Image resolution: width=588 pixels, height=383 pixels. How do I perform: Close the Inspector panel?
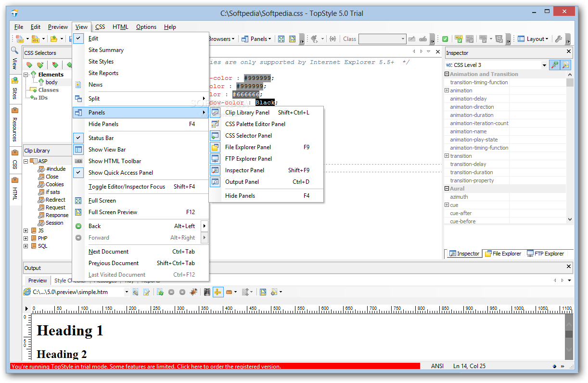tap(568, 52)
